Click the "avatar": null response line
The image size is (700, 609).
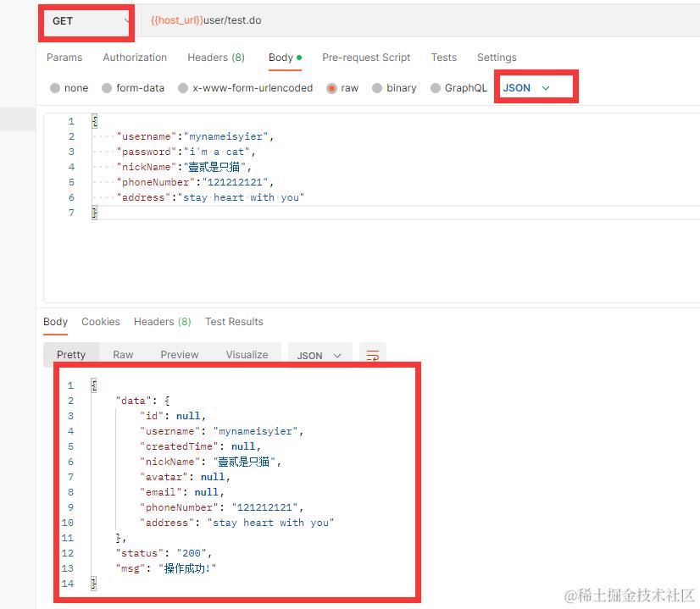(185, 477)
